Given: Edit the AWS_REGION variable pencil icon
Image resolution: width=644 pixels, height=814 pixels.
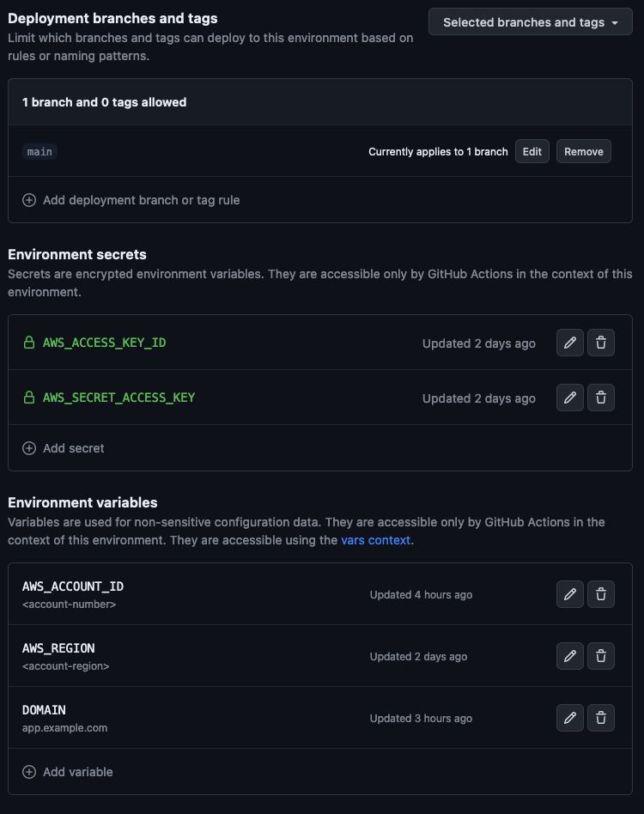Looking at the screenshot, I should click(570, 656).
